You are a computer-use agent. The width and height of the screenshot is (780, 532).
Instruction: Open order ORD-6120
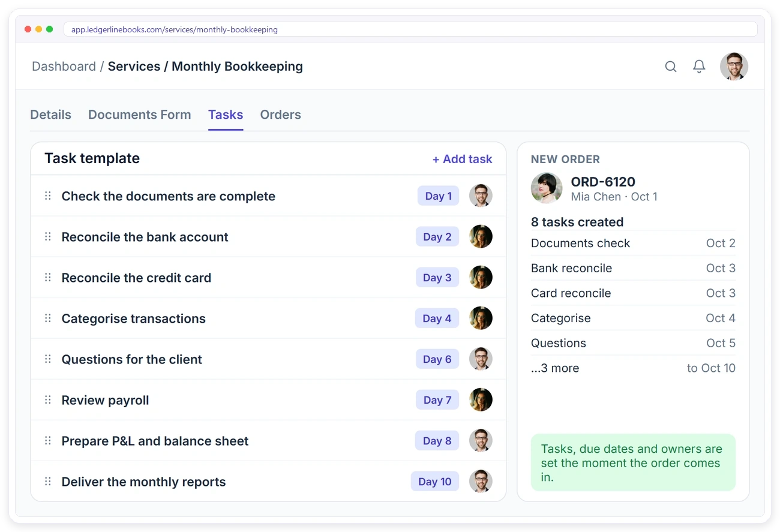603,182
